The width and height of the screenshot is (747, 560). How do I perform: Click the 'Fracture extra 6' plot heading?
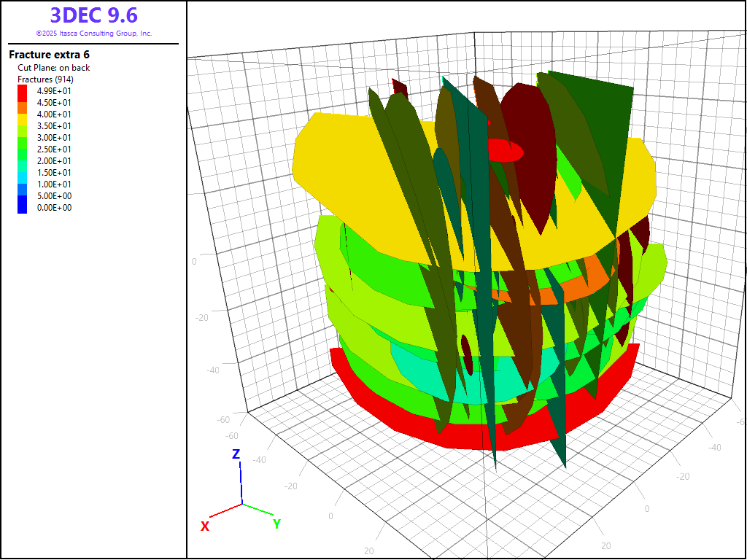pos(49,55)
